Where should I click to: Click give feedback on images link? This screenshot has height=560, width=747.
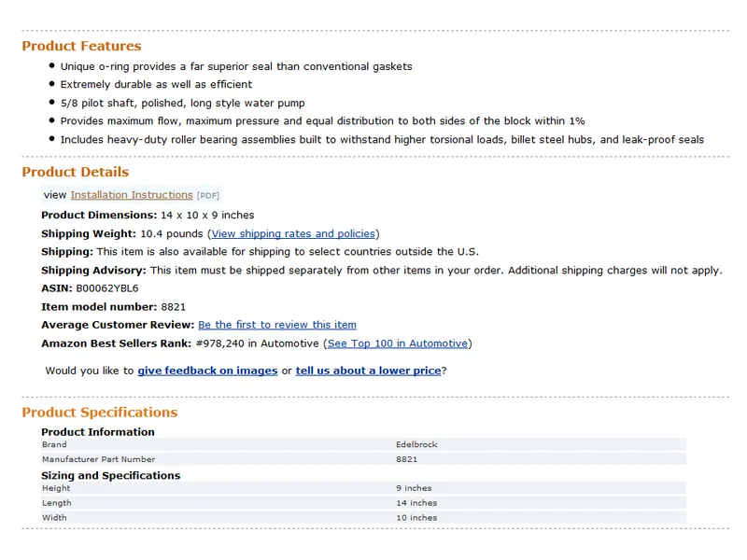(207, 371)
